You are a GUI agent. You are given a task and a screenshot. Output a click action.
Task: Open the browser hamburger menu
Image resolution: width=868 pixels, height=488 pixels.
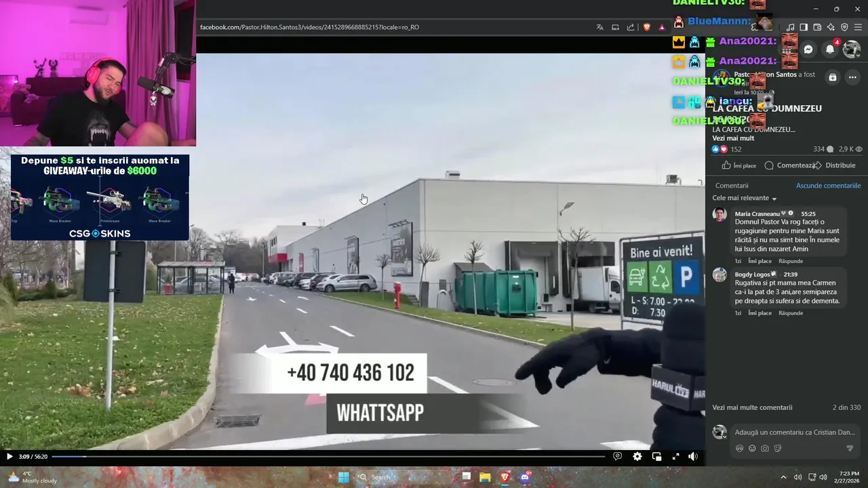pyautogui.click(x=859, y=27)
